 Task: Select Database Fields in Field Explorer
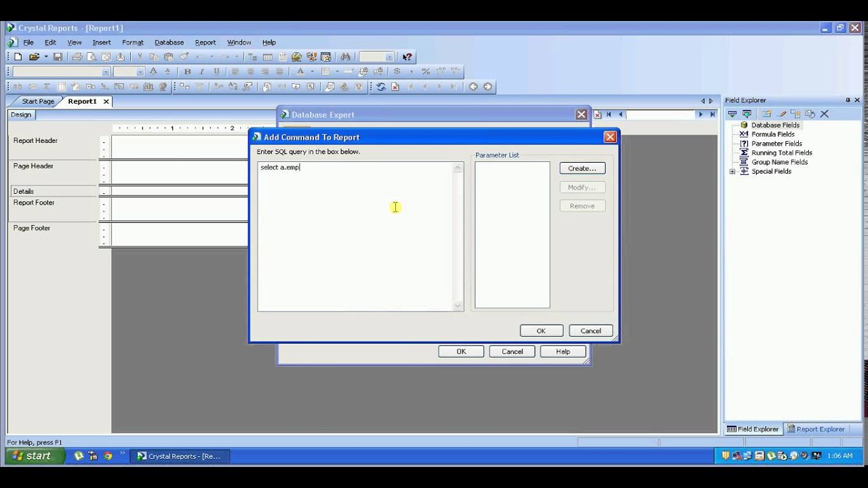coord(775,125)
